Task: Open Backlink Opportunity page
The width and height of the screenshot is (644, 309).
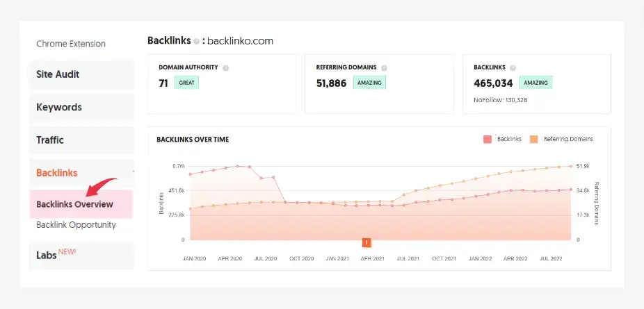Action: click(76, 225)
